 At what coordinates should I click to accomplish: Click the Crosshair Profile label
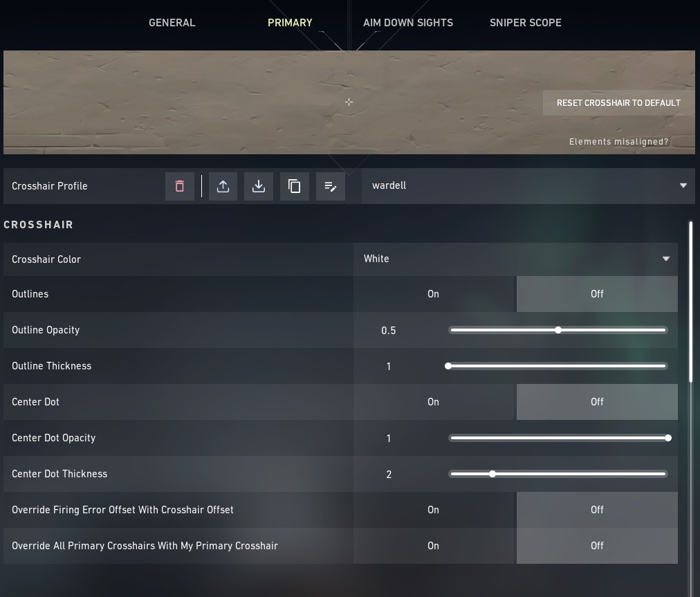[50, 186]
